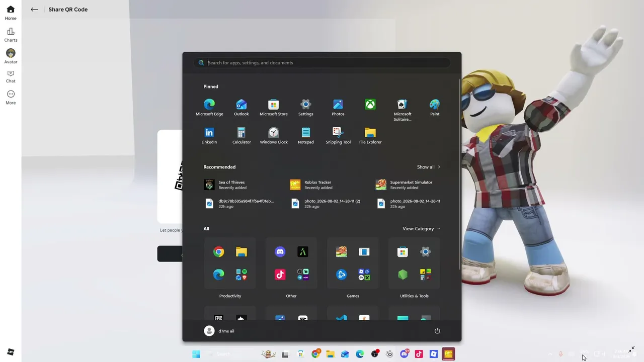Click the Windows Start button on taskbar
This screenshot has height=362, width=644.
pyautogui.click(x=196, y=354)
